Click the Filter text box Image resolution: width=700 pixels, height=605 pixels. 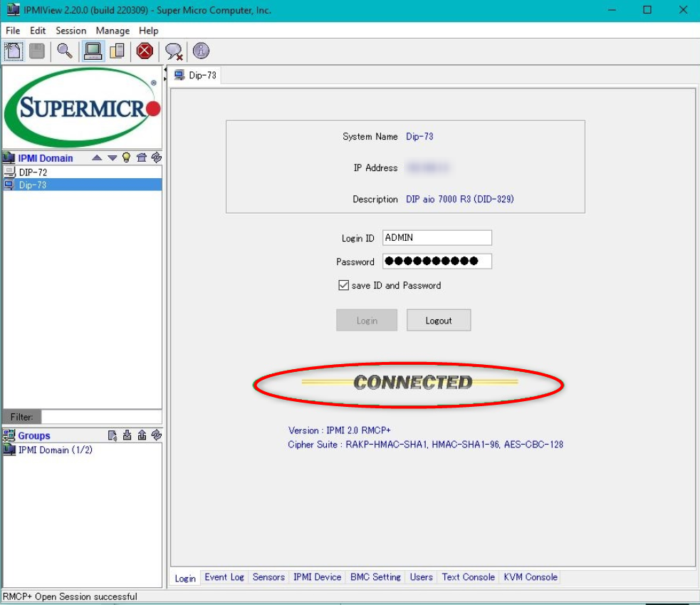(x=101, y=417)
